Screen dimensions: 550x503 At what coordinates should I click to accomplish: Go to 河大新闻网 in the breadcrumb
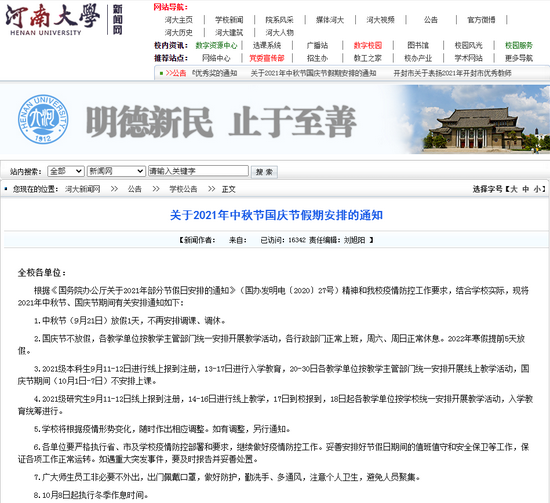click(x=83, y=189)
